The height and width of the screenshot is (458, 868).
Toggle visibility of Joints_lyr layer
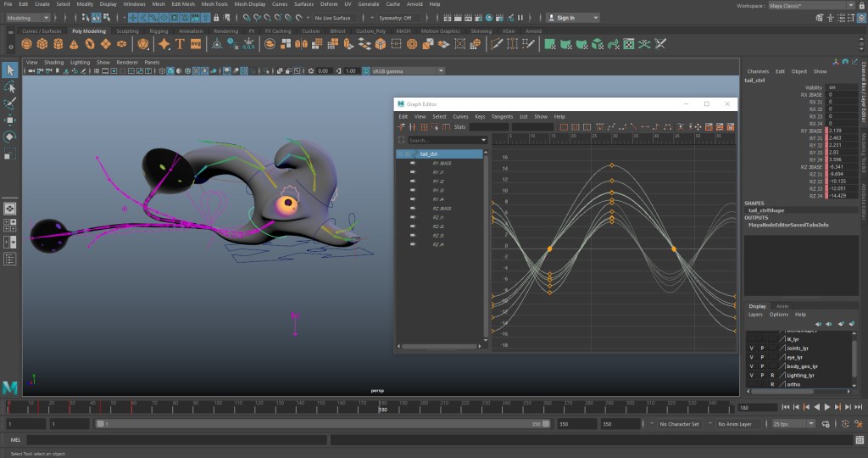pos(751,348)
